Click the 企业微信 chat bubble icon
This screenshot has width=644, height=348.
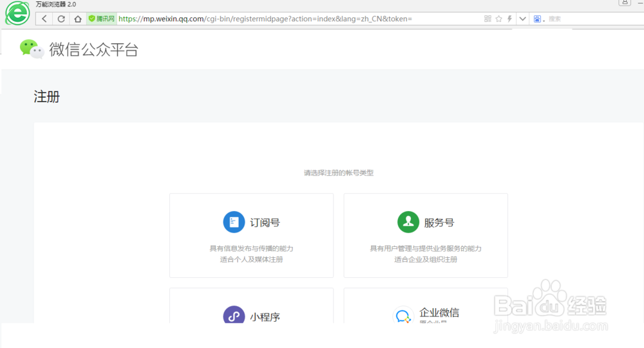[402, 315]
